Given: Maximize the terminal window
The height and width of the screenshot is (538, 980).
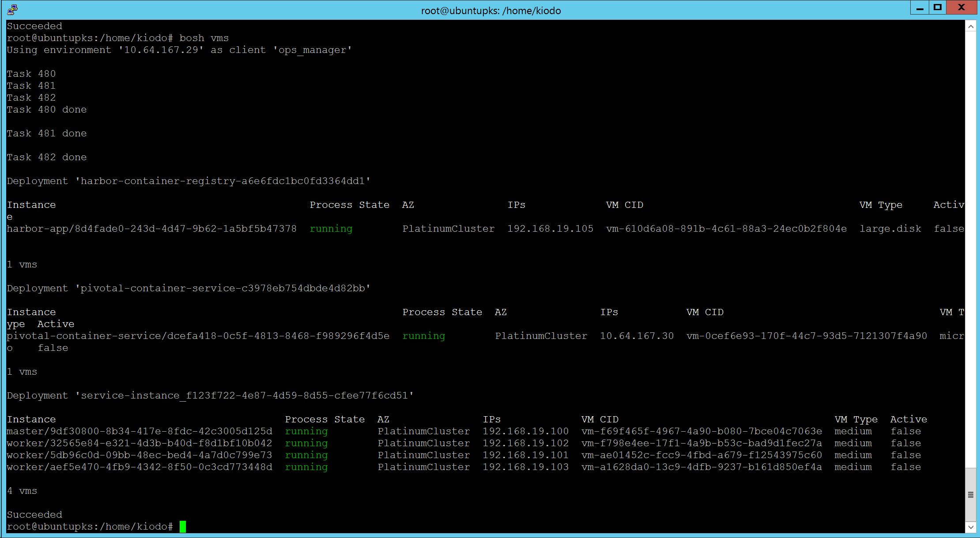Looking at the screenshot, I should point(938,8).
